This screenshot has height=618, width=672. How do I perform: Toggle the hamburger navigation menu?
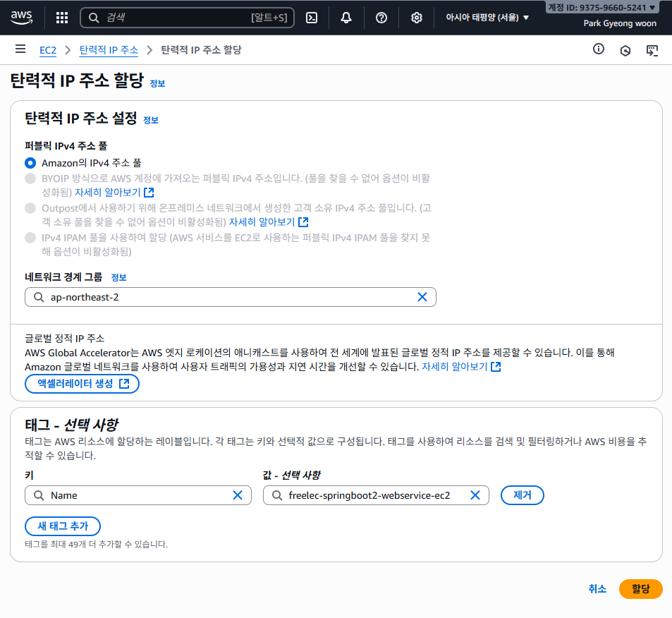tap(20, 49)
